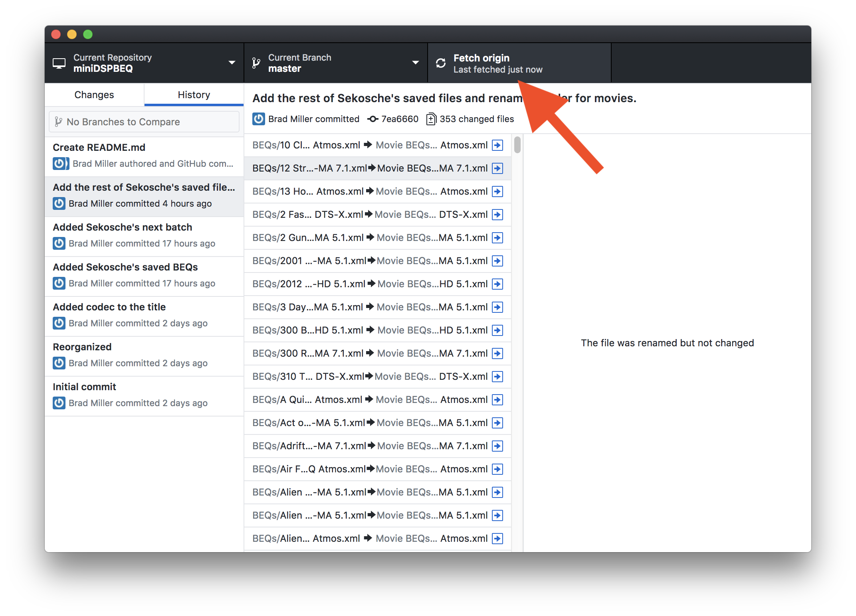Image resolution: width=856 pixels, height=616 pixels.
Task: Click the file list scrollbar thumb
Action: coord(517,144)
